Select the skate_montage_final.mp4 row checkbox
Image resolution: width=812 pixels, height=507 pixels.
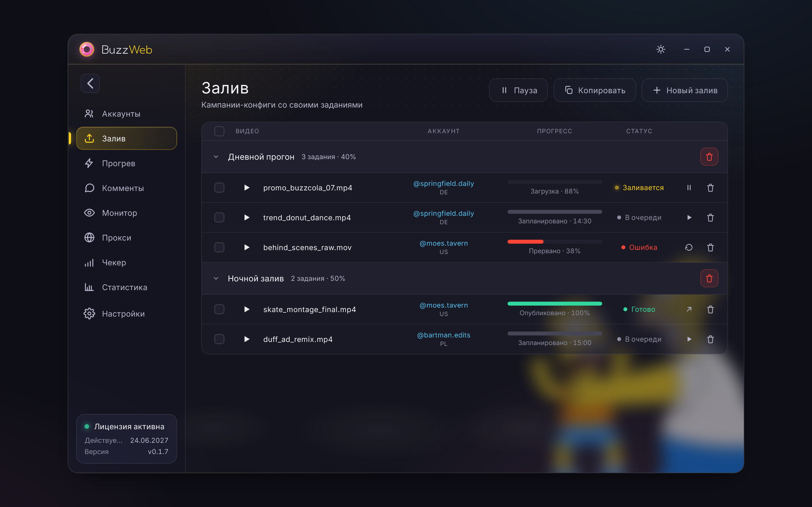coord(219,309)
